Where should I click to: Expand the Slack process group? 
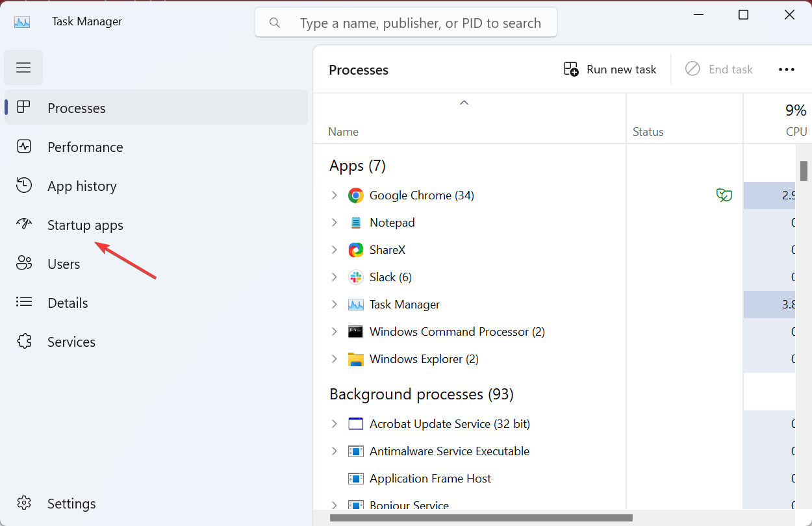coord(335,277)
